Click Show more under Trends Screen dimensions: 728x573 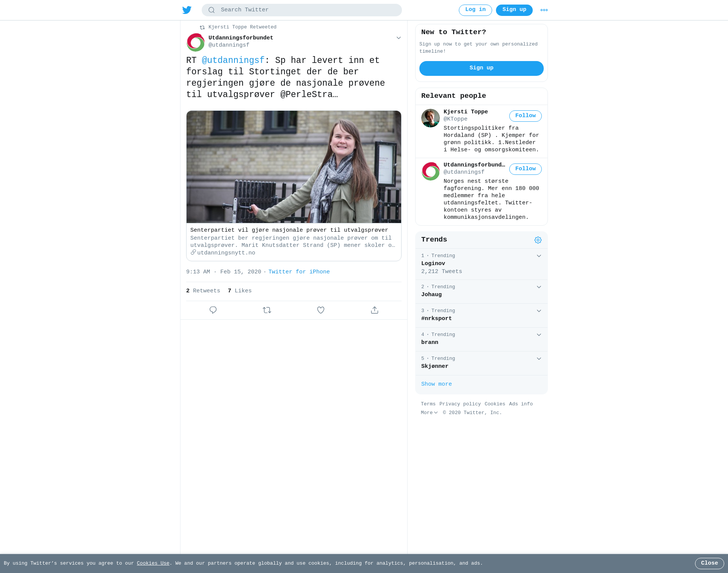click(x=436, y=384)
